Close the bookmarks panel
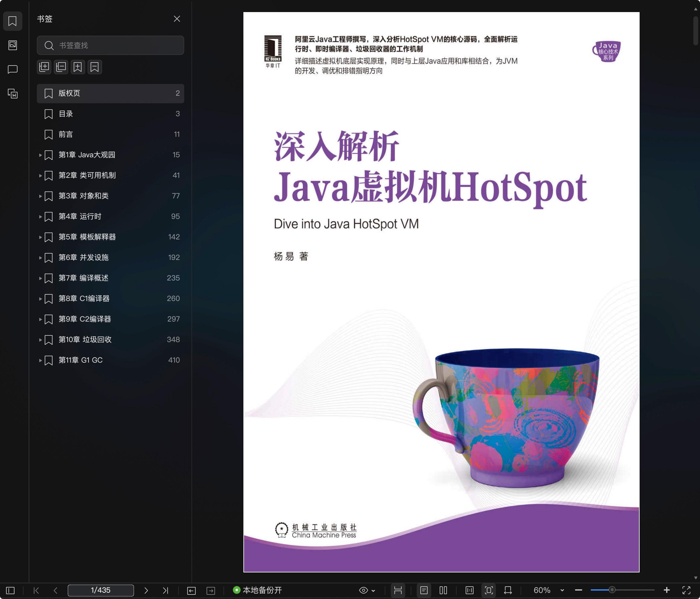This screenshot has width=700, height=599. pos(177,19)
